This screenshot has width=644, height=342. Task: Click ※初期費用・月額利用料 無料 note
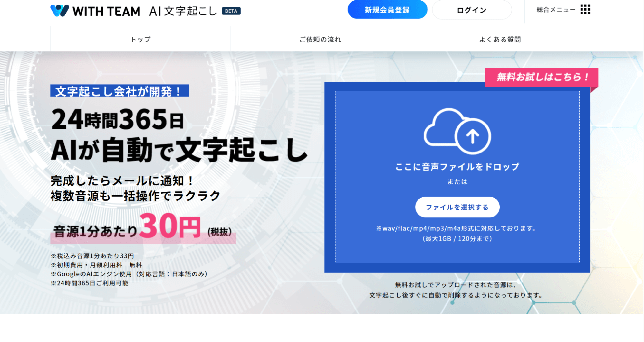(x=96, y=265)
